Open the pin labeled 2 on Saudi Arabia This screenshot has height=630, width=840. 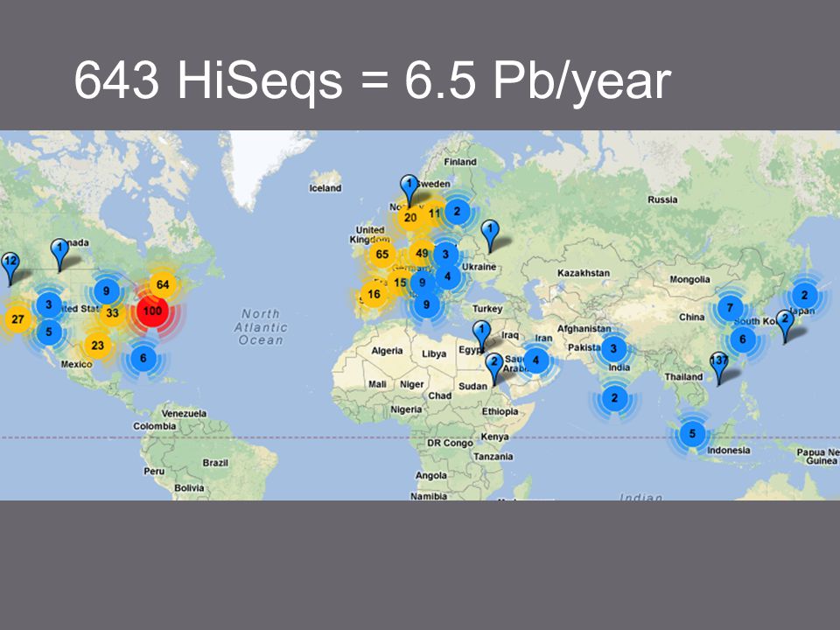[x=493, y=369]
